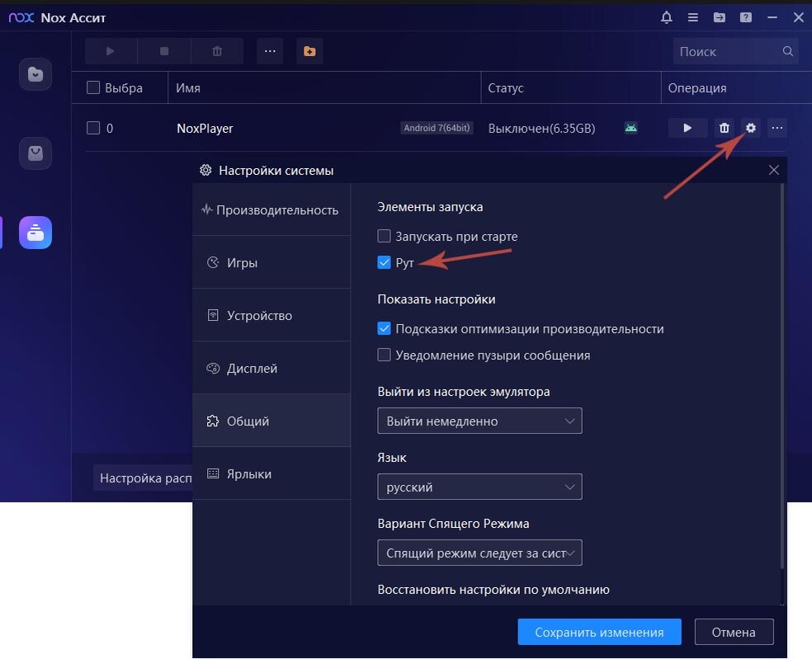Click the import folder arrow icon in title bar
This screenshot has width=812, height=659.
720,17
